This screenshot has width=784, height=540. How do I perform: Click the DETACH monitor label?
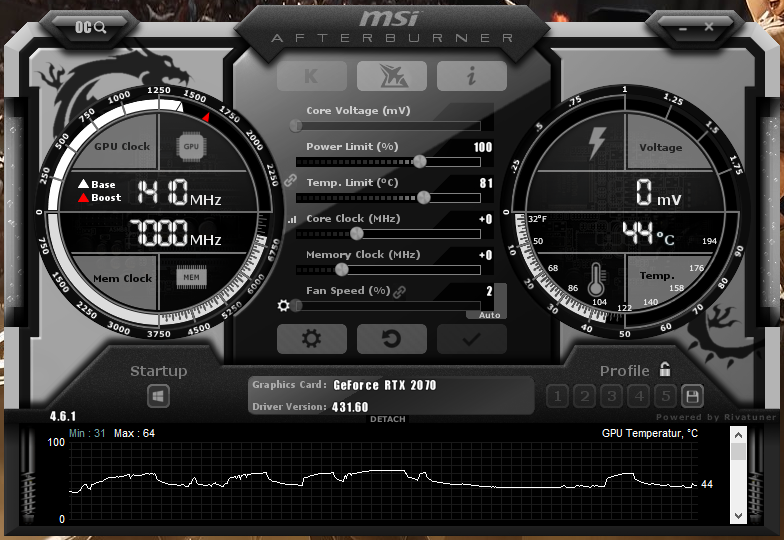(388, 419)
